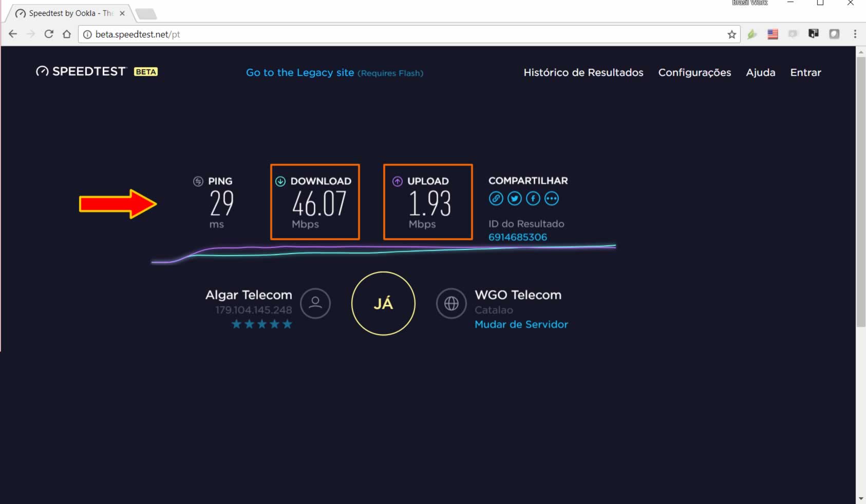Go to the Legacy site link
The width and height of the screenshot is (866, 504).
pos(334,72)
